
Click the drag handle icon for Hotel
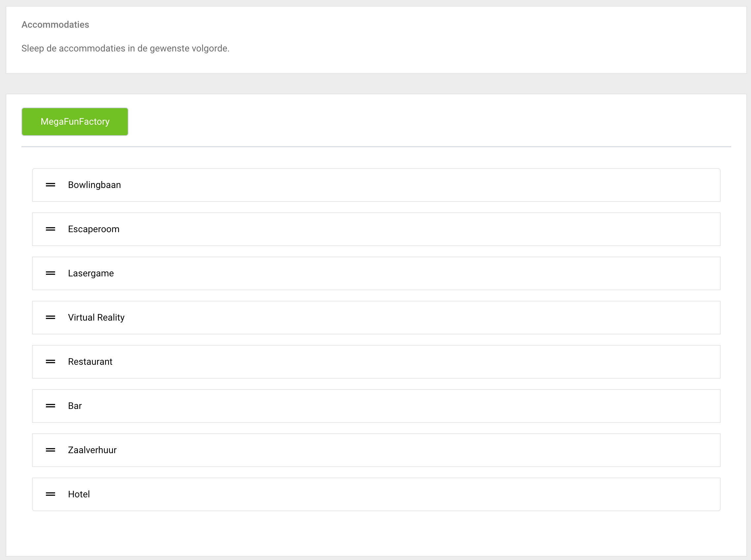51,494
